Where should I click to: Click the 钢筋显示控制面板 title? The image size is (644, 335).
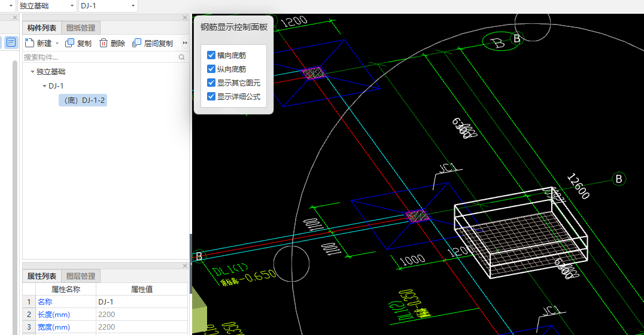coord(233,27)
